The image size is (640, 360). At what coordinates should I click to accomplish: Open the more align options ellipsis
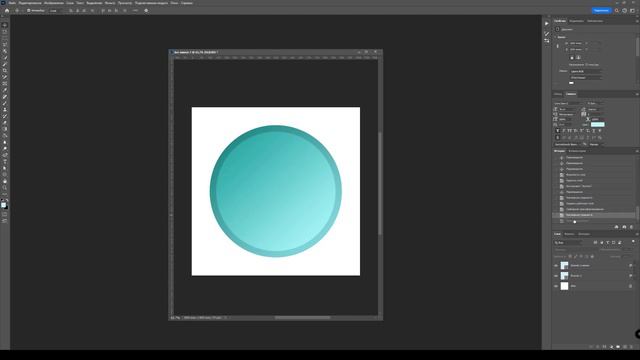click(x=135, y=11)
